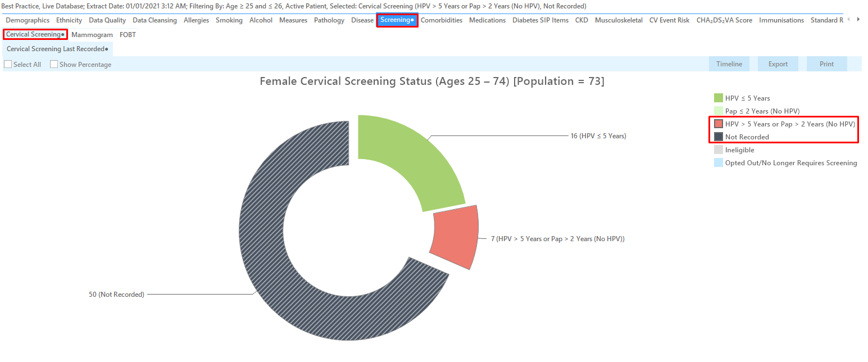Screen dimensions: 868x362
Task: Open the CV Event Risk tab
Action: (669, 20)
